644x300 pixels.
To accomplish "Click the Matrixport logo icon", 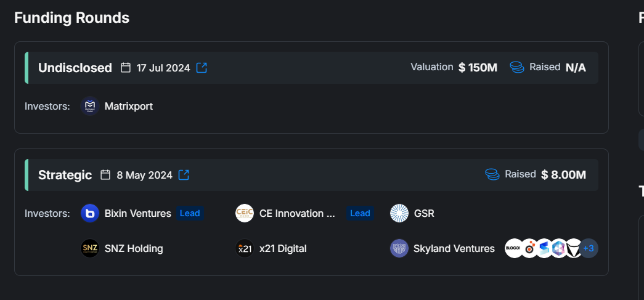I will click(x=90, y=106).
